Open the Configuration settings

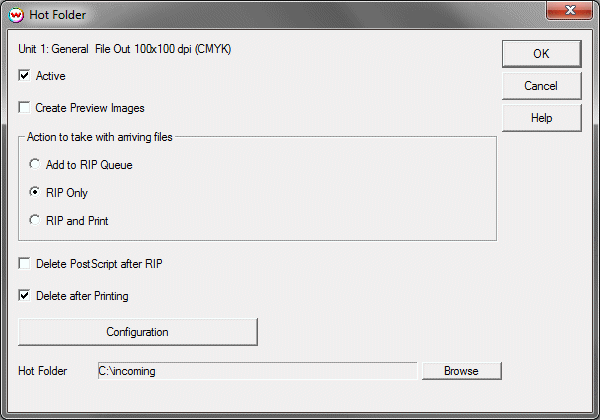138,332
